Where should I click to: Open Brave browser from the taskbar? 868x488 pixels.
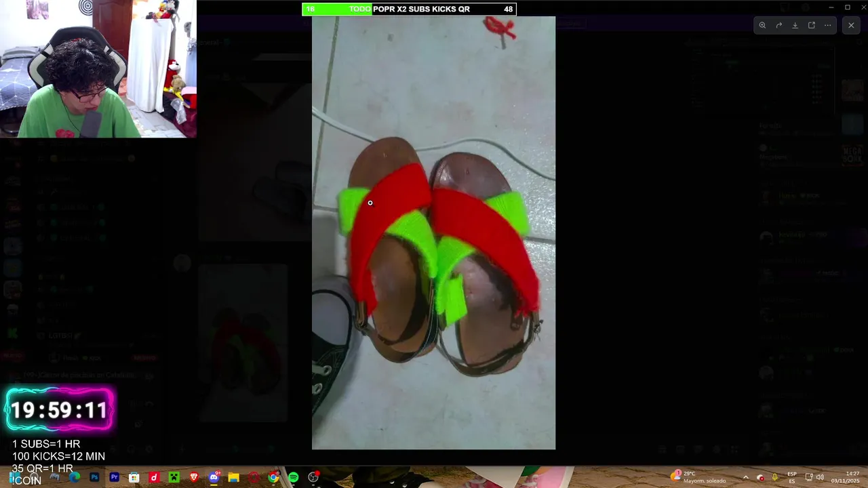point(194,478)
